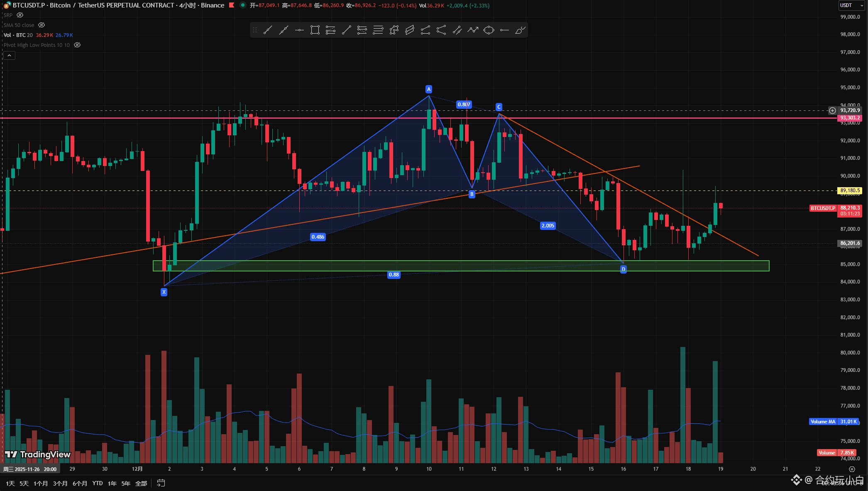868x491 pixels.
Task: Click the Bitcoin symbol logo icon
Action: coord(7,5)
